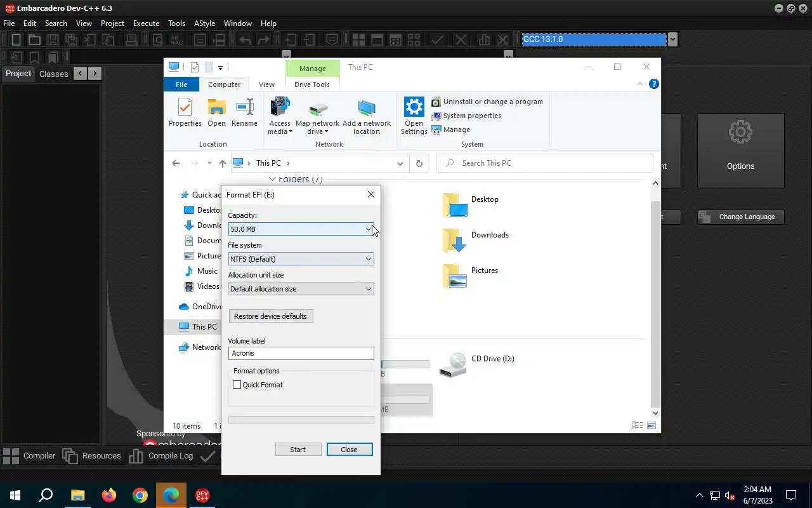This screenshot has width=812, height=508.
Task: Switch to the Classes tab in Dev-C++ sidebar
Action: click(53, 74)
